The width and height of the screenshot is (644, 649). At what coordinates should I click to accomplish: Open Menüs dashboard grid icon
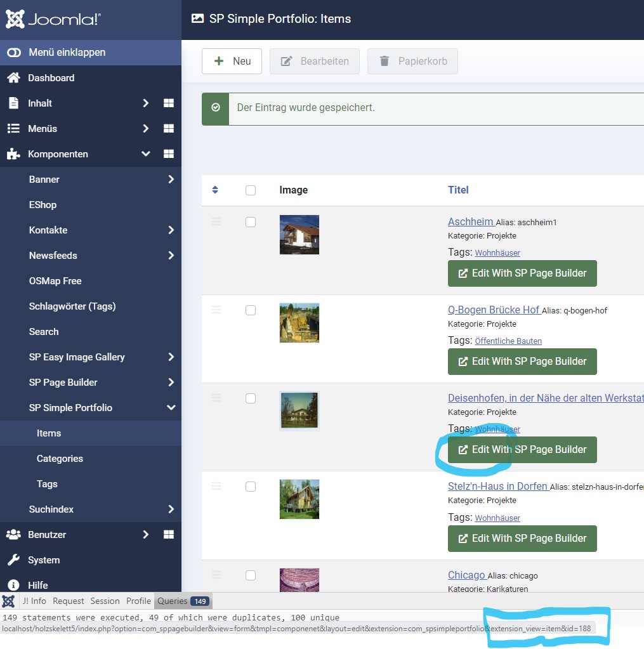[x=169, y=129]
